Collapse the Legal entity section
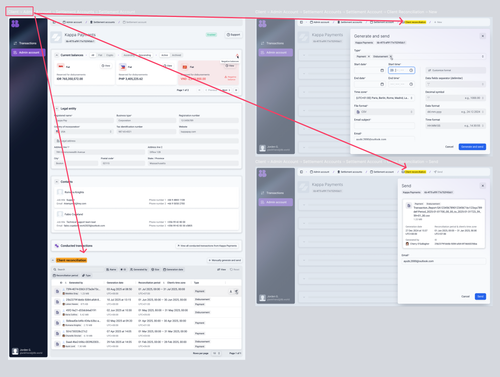The image size is (500, 377). pos(57,109)
